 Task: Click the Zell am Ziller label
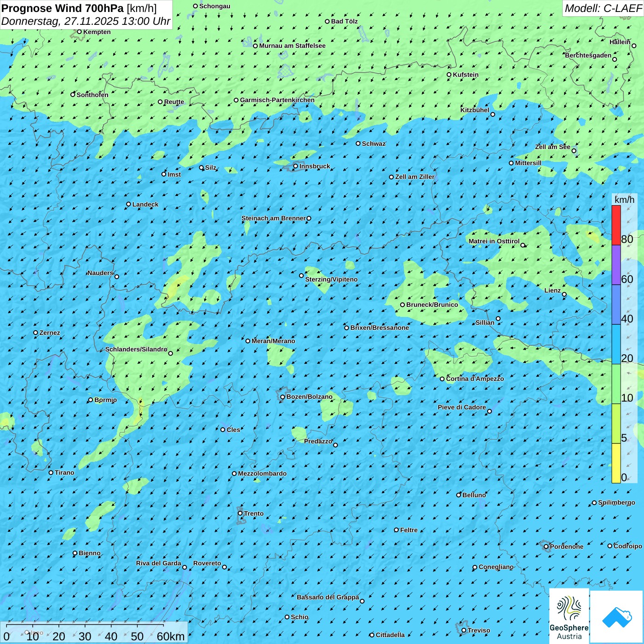pos(415,177)
